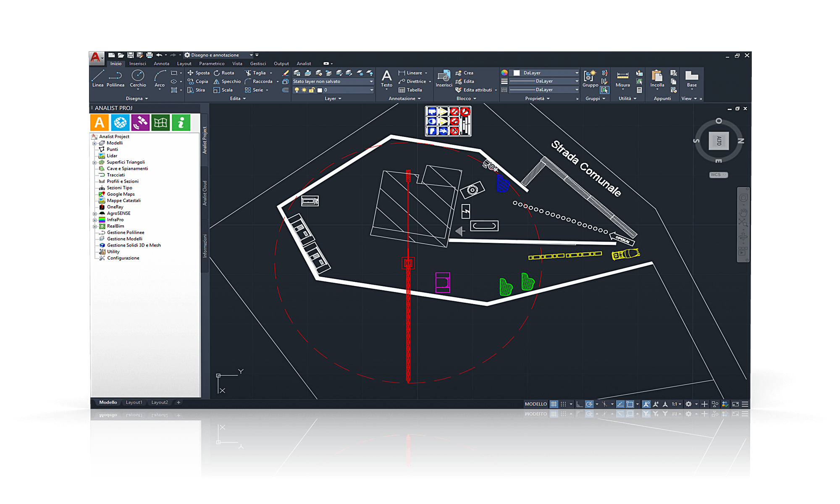Screen dimensions: 840x504
Task: Toggle layer freeze sun icon
Action: pos(304,90)
